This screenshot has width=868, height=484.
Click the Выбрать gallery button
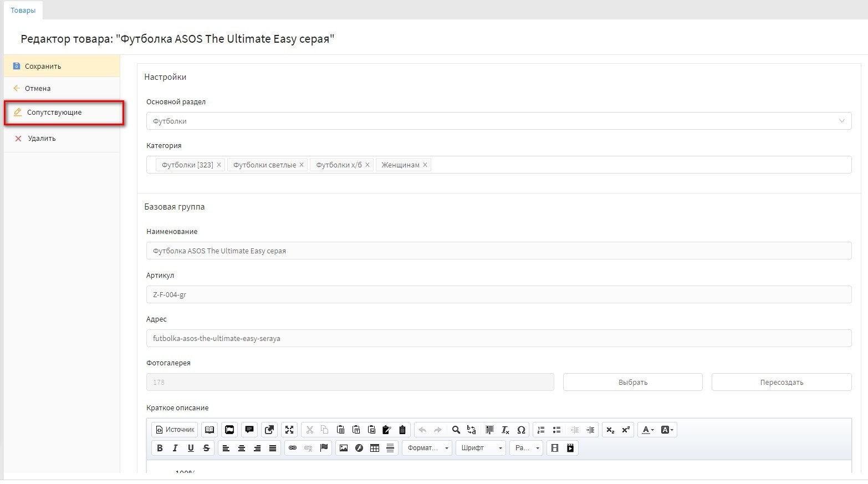[x=632, y=382]
